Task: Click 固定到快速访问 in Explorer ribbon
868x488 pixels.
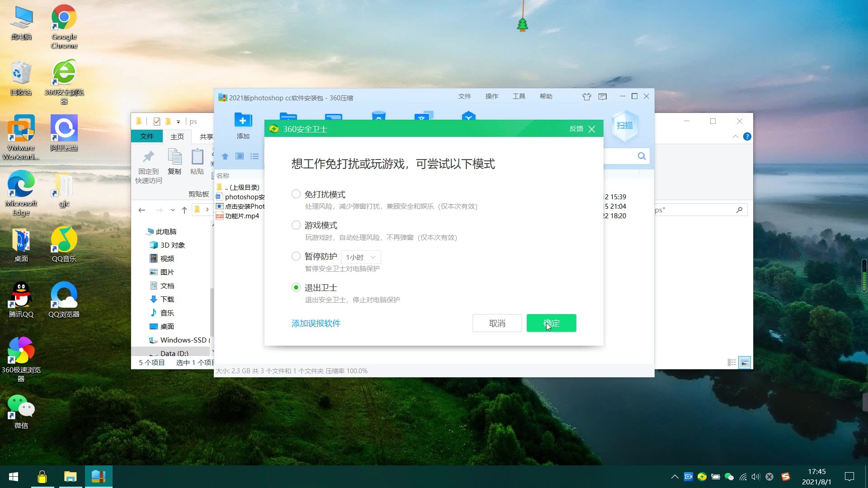Action: pyautogui.click(x=148, y=167)
